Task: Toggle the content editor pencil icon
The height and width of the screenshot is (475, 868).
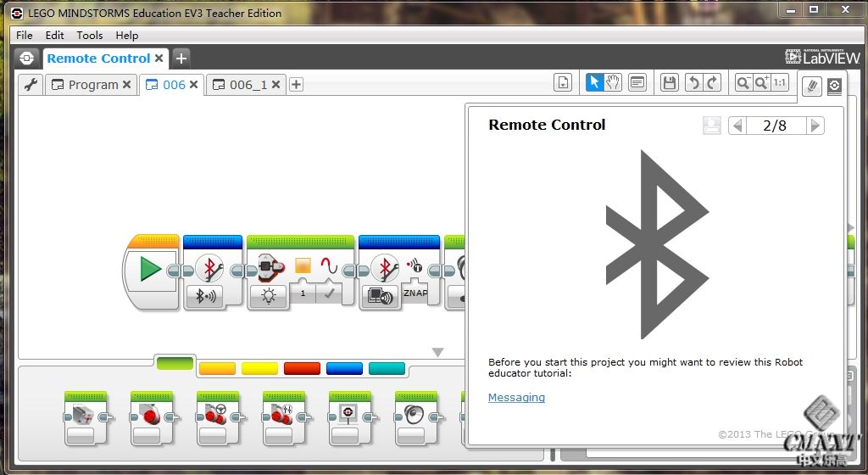Action: pyautogui.click(x=811, y=86)
